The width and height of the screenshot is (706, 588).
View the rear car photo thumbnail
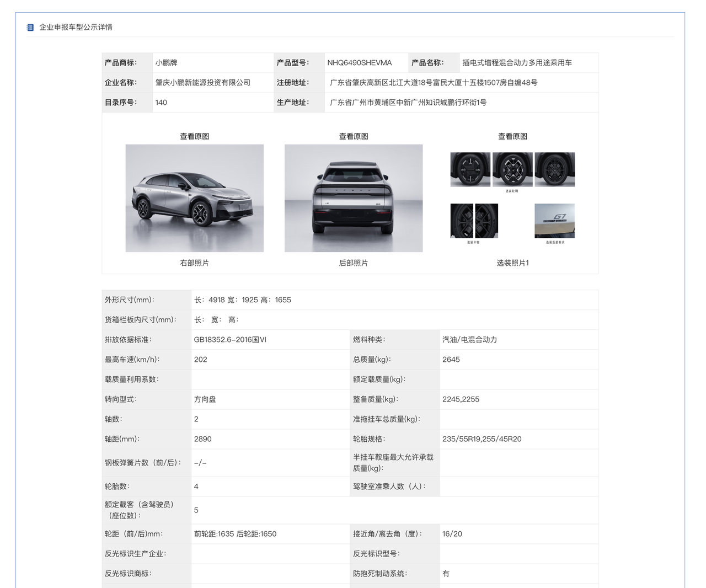[354, 198]
